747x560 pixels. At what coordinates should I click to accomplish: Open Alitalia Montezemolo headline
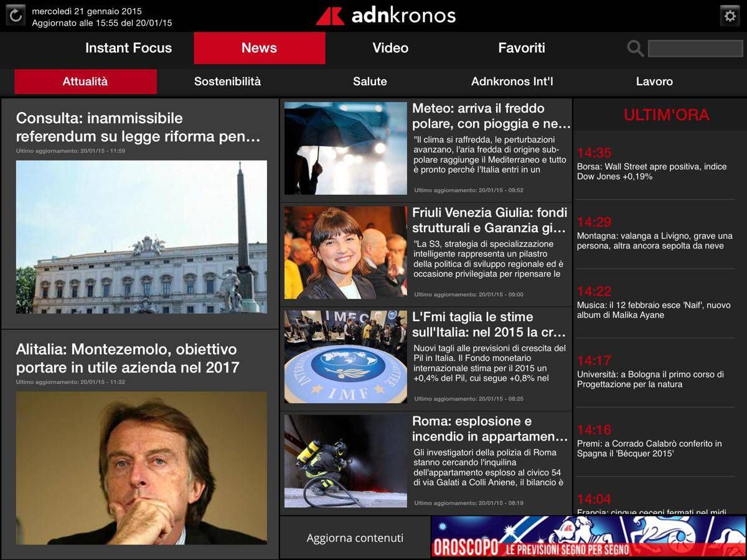[x=128, y=358]
